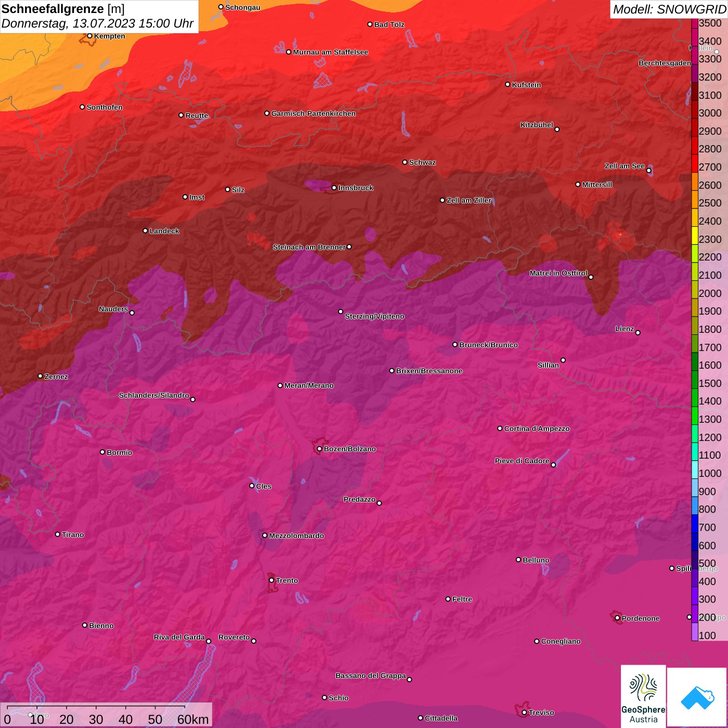
Task: Select the Pieve di Cadore label
Action: pos(522,461)
